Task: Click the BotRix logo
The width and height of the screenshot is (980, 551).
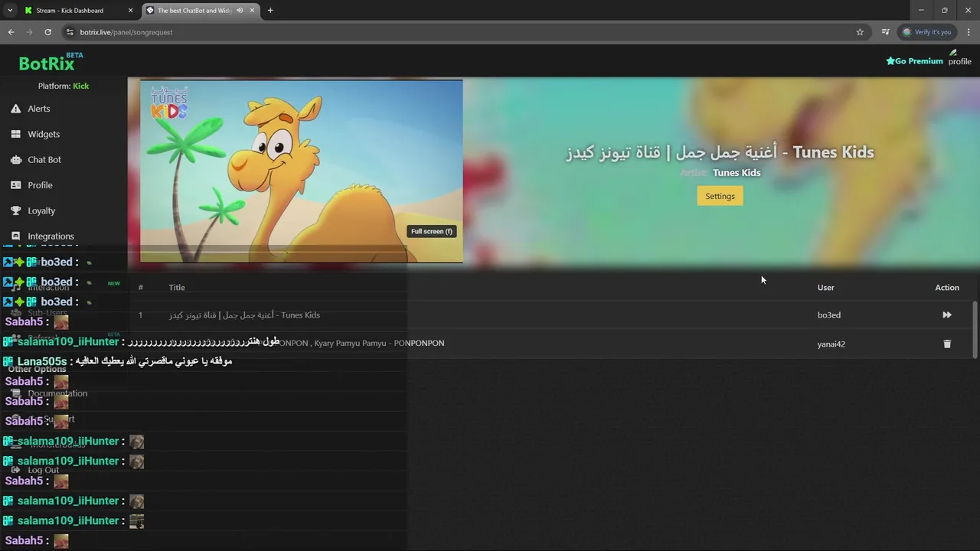Action: click(x=51, y=62)
